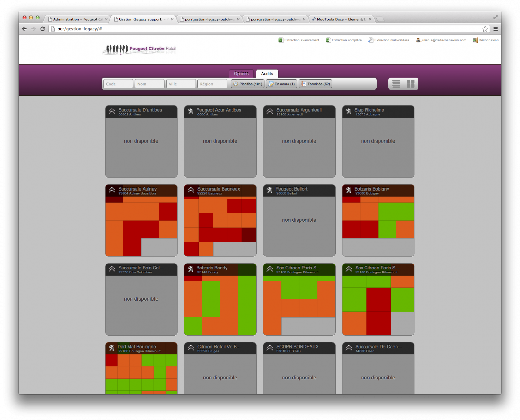Open julien.a@deltaconnexion.com account link
The image size is (520, 420).
point(441,40)
